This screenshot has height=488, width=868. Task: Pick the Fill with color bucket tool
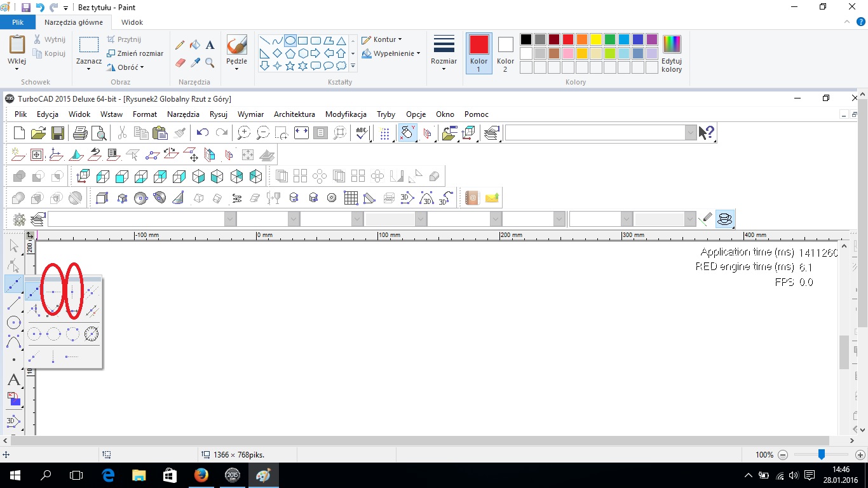(x=195, y=45)
